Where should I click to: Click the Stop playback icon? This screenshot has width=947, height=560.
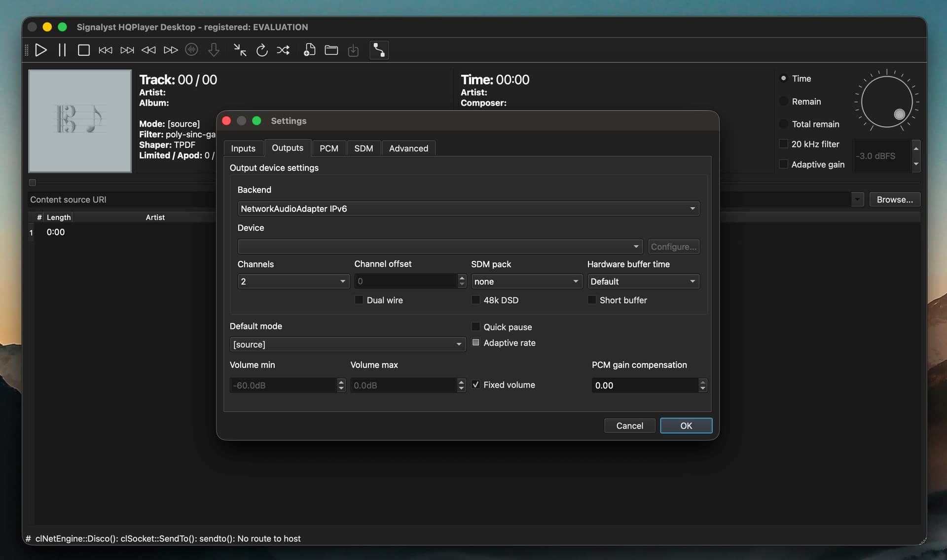pyautogui.click(x=83, y=50)
